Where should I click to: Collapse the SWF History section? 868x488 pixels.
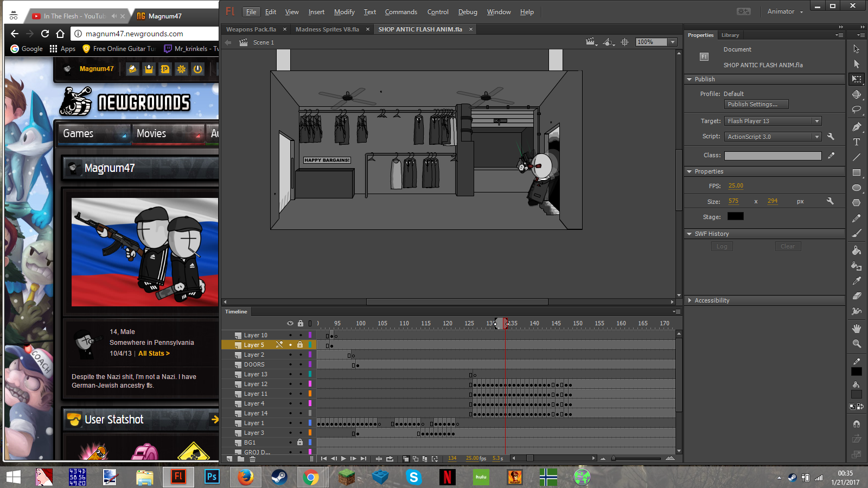(x=689, y=234)
